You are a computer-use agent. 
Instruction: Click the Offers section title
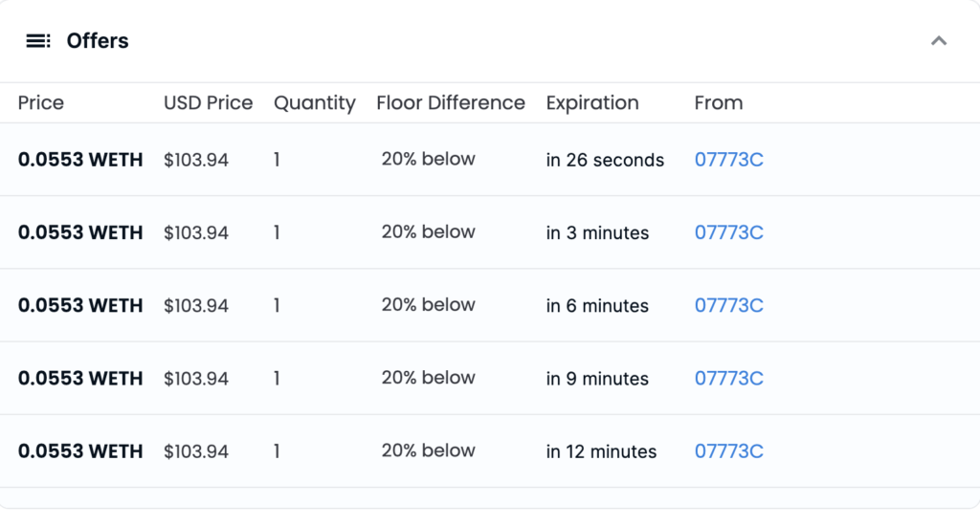pyautogui.click(x=98, y=41)
